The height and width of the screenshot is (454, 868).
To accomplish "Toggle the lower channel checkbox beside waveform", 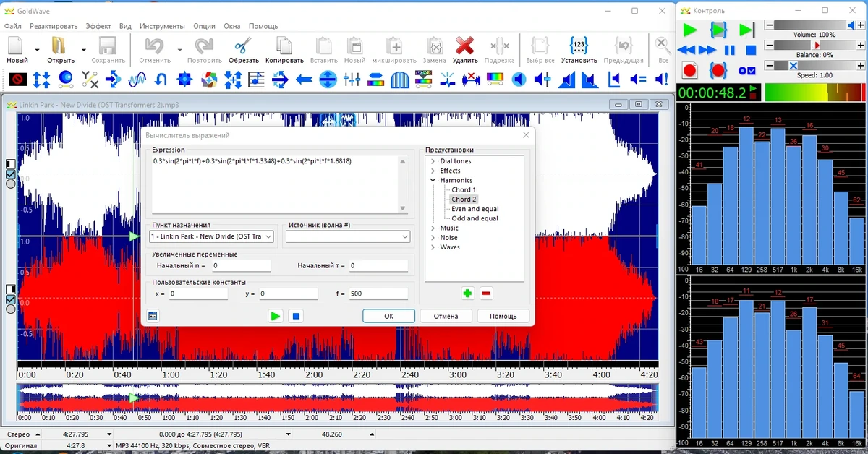I will pyautogui.click(x=11, y=299).
